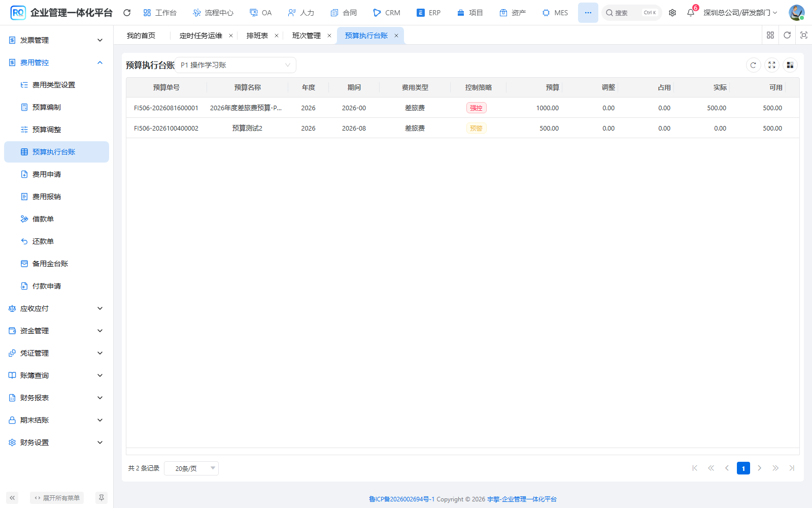812x508 pixels.
Task: Open the notifications bell
Action: coord(691,13)
